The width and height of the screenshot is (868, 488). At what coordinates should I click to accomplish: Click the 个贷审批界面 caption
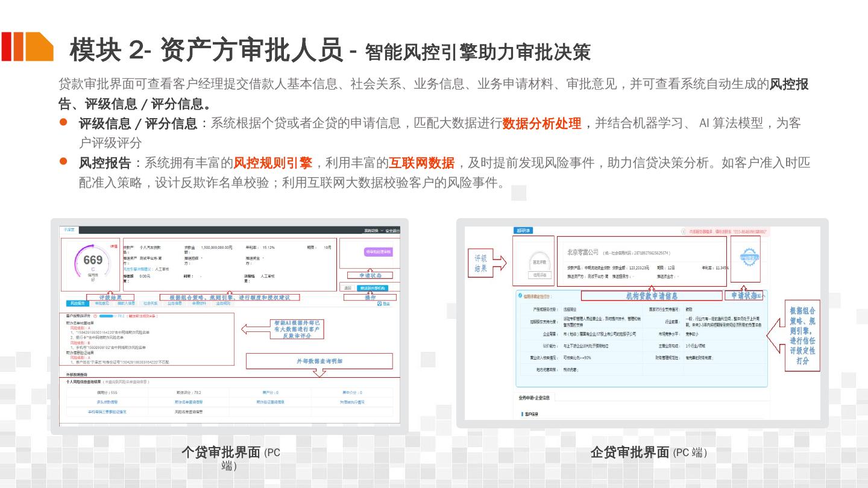click(x=221, y=452)
